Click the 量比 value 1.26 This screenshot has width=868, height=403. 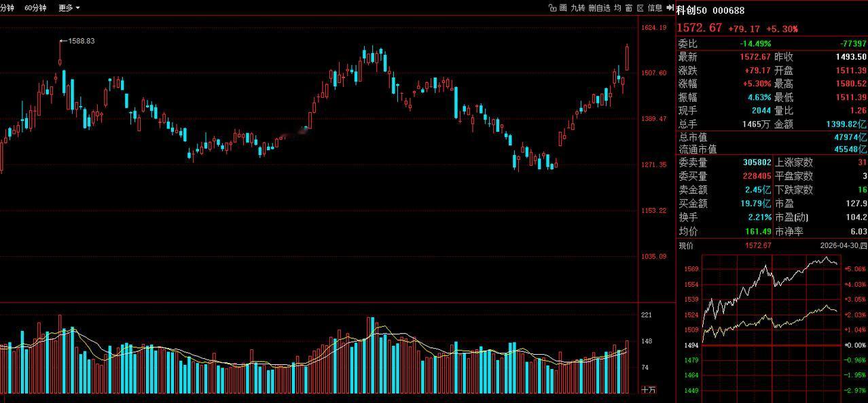pos(858,111)
